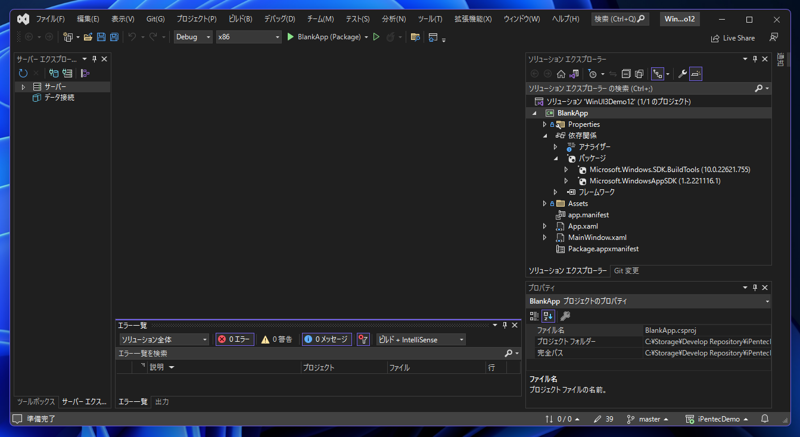800x437 pixels.
Task: Click the Live Share button
Action: pos(733,38)
